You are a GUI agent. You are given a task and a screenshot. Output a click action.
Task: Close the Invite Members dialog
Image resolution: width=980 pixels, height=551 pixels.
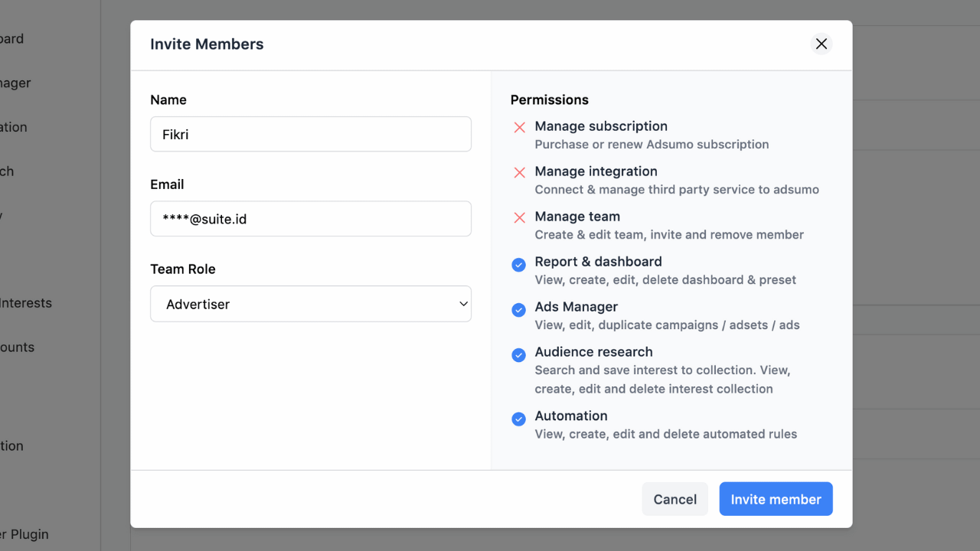(821, 44)
